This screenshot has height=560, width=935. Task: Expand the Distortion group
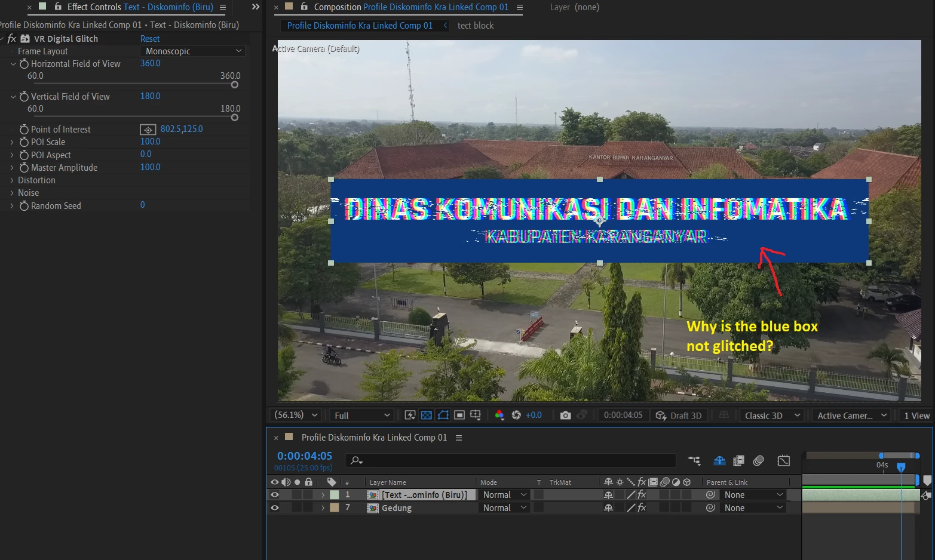click(x=12, y=180)
